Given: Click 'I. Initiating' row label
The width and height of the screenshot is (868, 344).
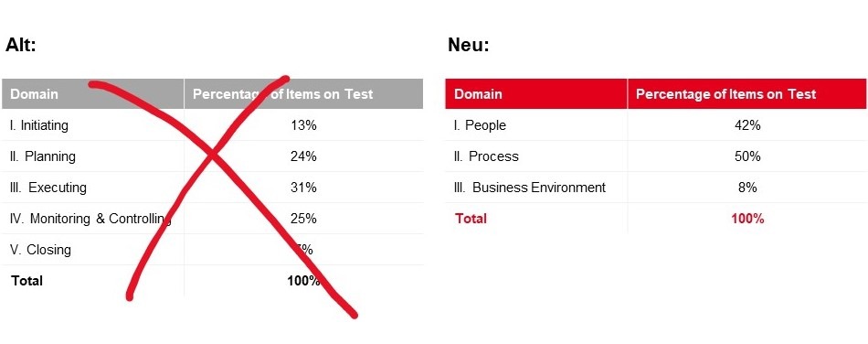Looking at the screenshot, I should click(38, 125).
